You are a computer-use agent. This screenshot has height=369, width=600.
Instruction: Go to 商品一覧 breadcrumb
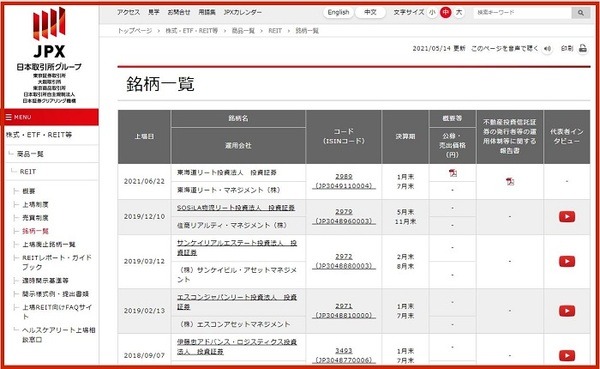[x=243, y=31]
